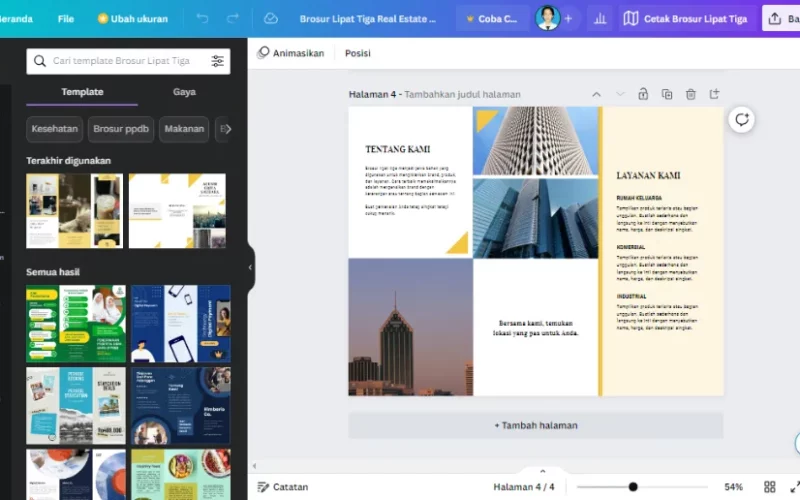
Task: Select green food brochure template
Action: point(181,474)
